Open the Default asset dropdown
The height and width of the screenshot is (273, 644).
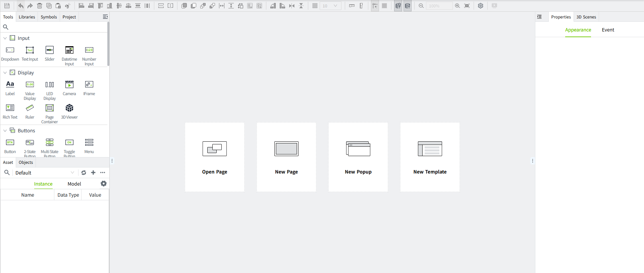click(44, 173)
